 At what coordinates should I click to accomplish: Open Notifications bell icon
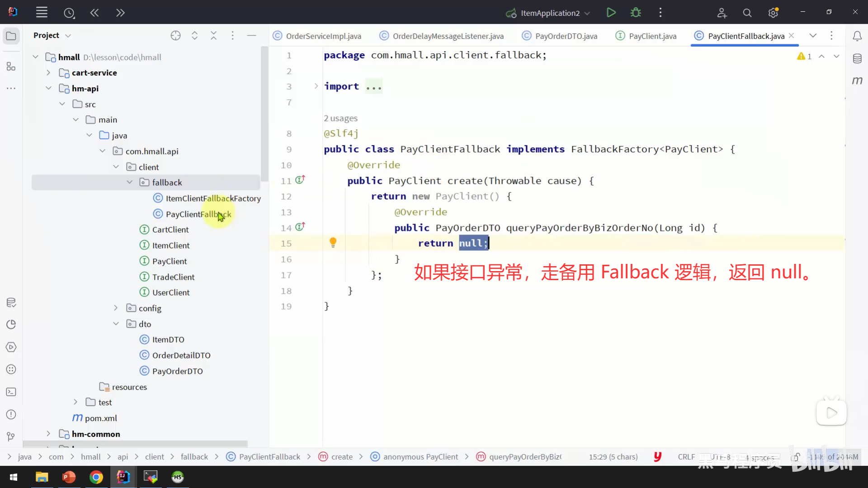[x=857, y=36]
